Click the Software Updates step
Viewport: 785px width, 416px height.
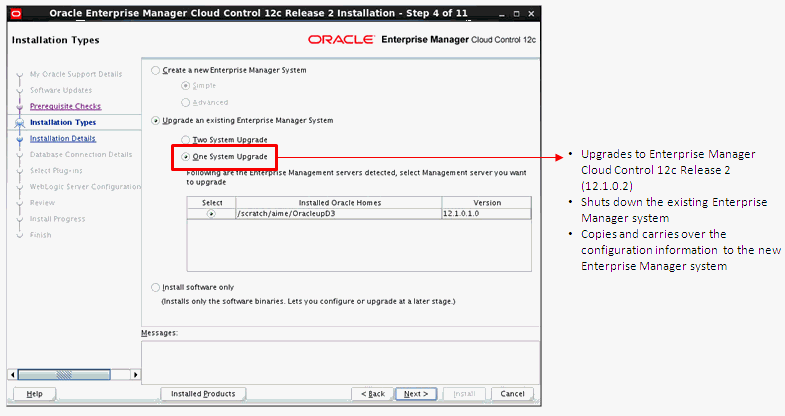61,90
